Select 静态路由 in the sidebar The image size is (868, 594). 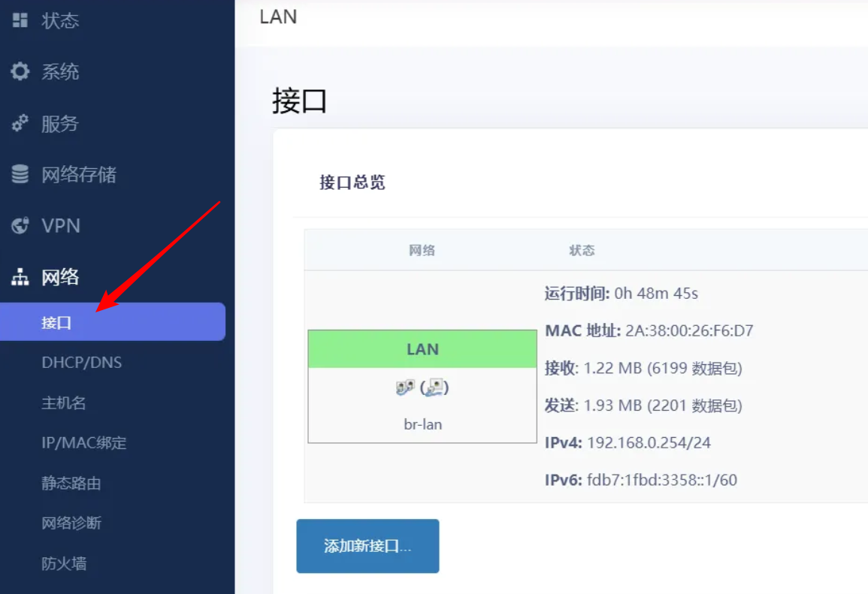coord(71,484)
